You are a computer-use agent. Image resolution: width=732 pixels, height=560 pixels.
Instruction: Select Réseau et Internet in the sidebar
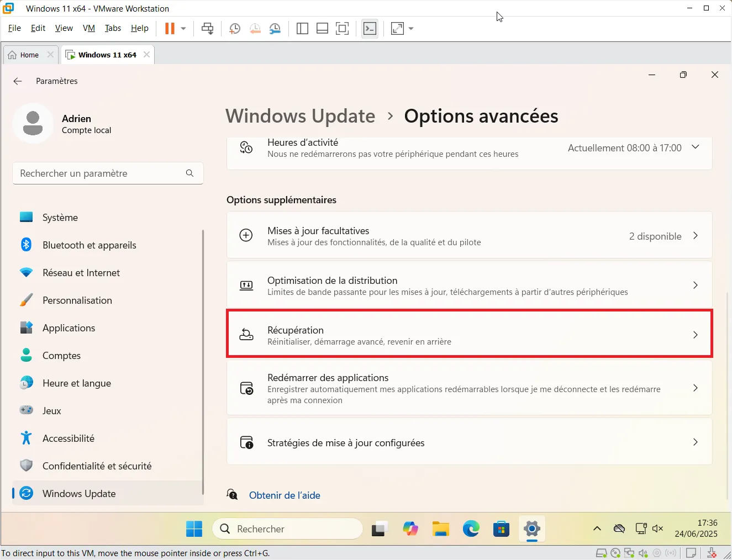pos(108,273)
